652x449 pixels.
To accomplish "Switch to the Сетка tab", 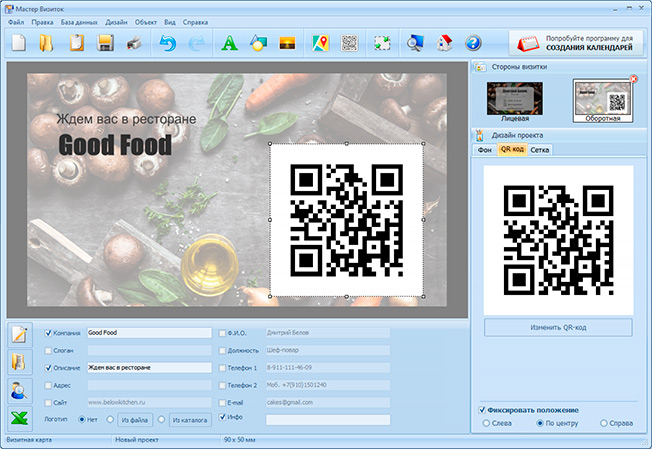I will [x=540, y=150].
